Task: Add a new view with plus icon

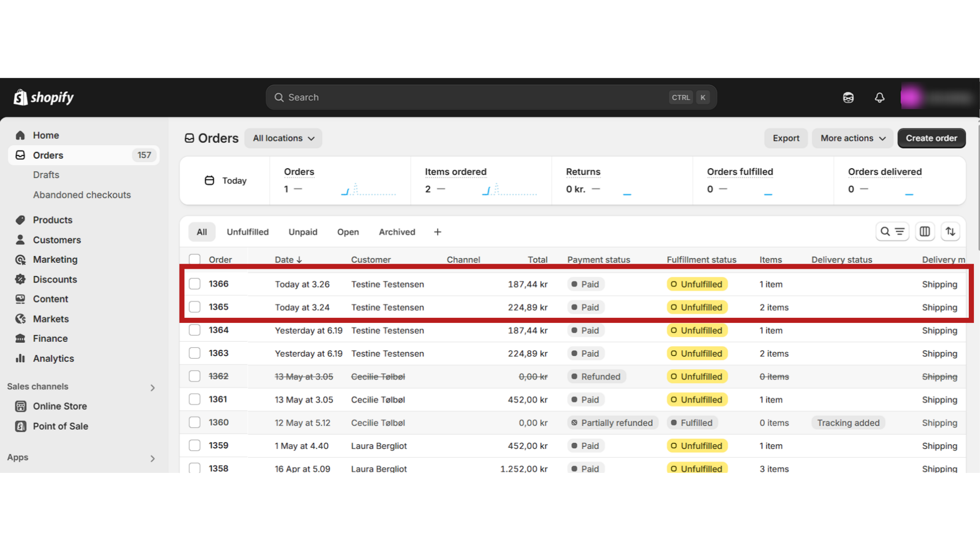Action: [437, 232]
